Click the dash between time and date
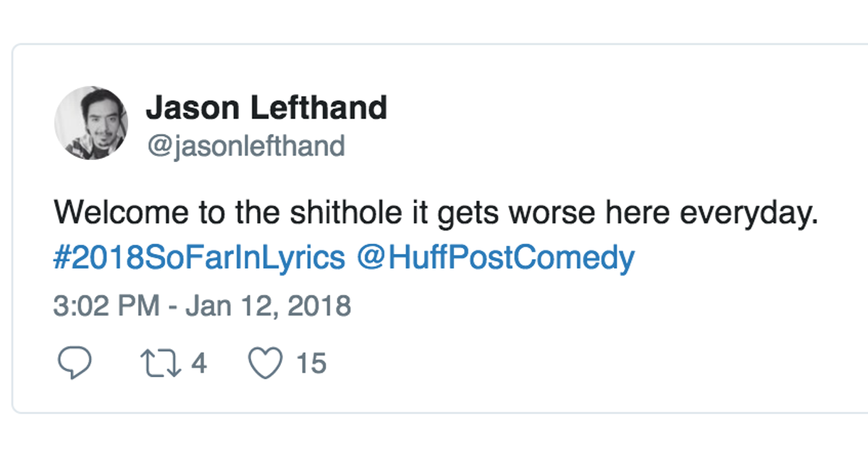The width and height of the screenshot is (868, 456). click(173, 305)
